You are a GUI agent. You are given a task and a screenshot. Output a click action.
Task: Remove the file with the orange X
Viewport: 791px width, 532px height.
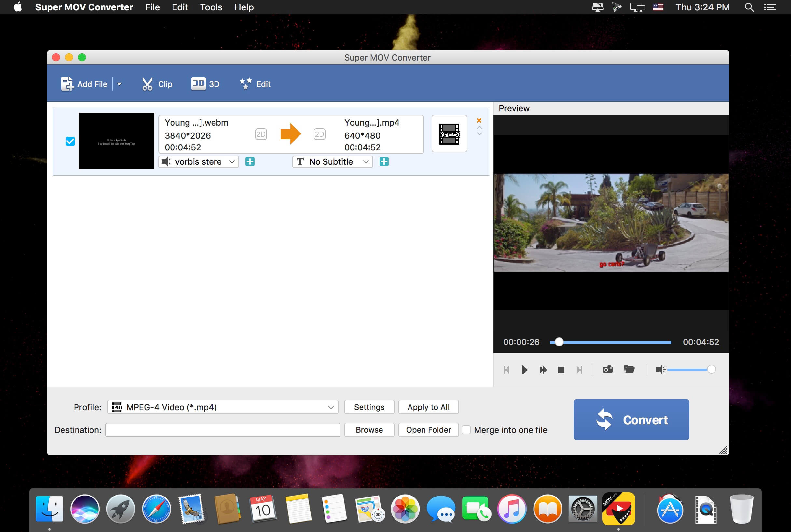[x=479, y=120]
